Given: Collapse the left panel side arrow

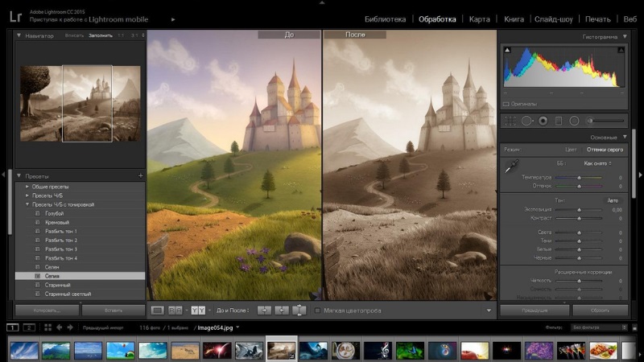Looking at the screenshot, I should [3, 175].
